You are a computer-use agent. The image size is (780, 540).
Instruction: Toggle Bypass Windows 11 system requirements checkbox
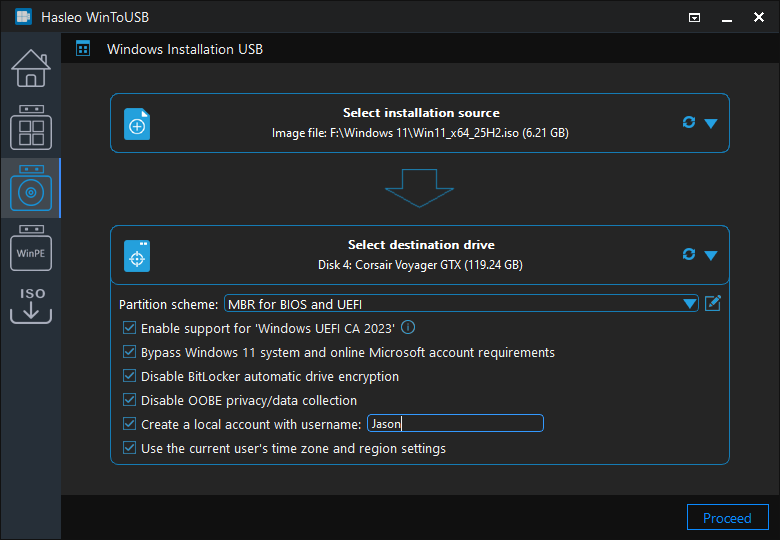(129, 352)
